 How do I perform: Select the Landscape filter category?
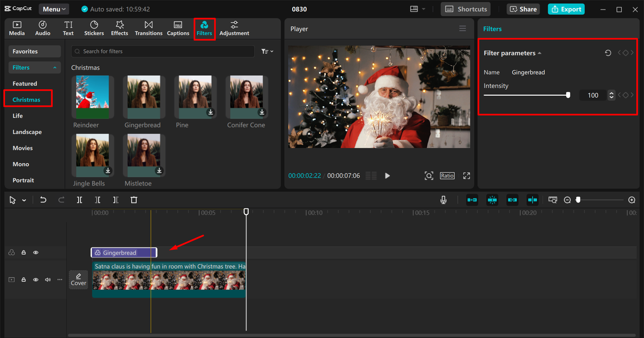click(x=27, y=132)
